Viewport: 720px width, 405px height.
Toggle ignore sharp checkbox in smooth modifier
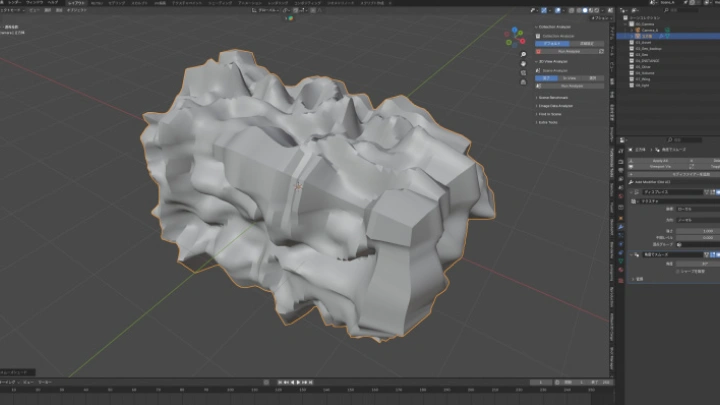[678, 271]
